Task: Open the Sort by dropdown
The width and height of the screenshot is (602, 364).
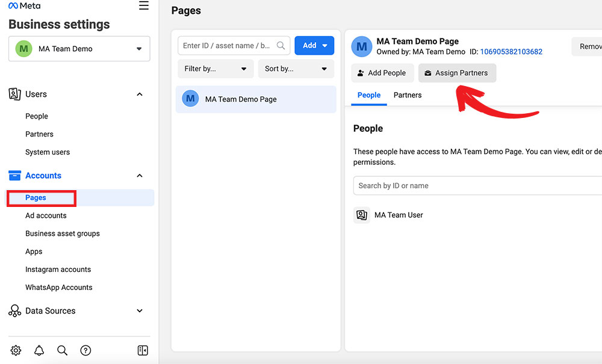Action: click(x=296, y=69)
